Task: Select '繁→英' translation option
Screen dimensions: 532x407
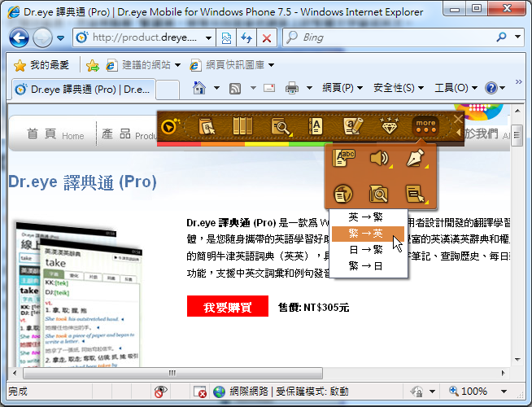Action: pos(368,234)
